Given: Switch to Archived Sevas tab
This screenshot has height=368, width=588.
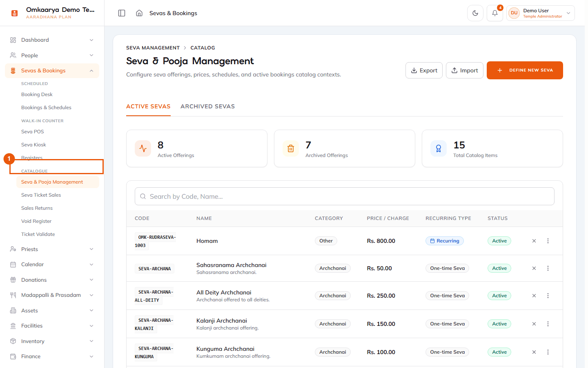Looking at the screenshot, I should click(207, 106).
